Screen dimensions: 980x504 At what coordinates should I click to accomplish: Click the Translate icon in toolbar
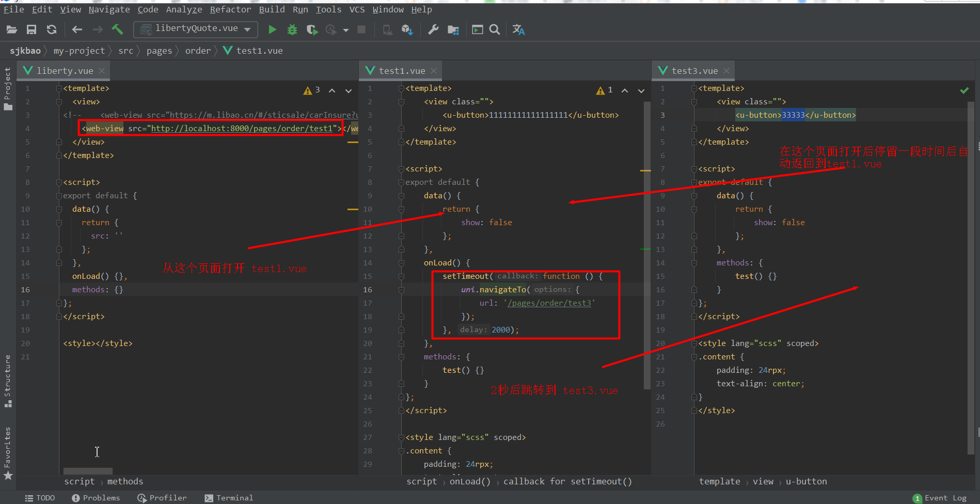coord(518,29)
